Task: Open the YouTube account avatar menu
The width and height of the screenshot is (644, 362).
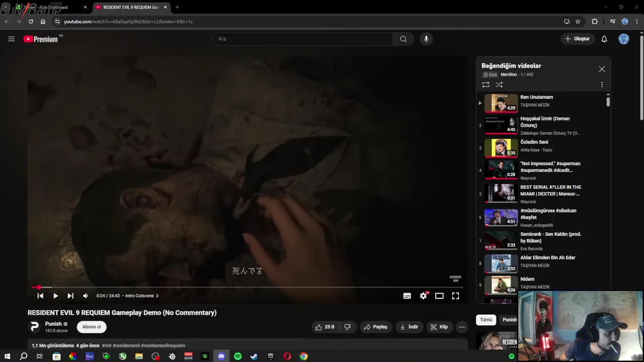Action: click(624, 39)
